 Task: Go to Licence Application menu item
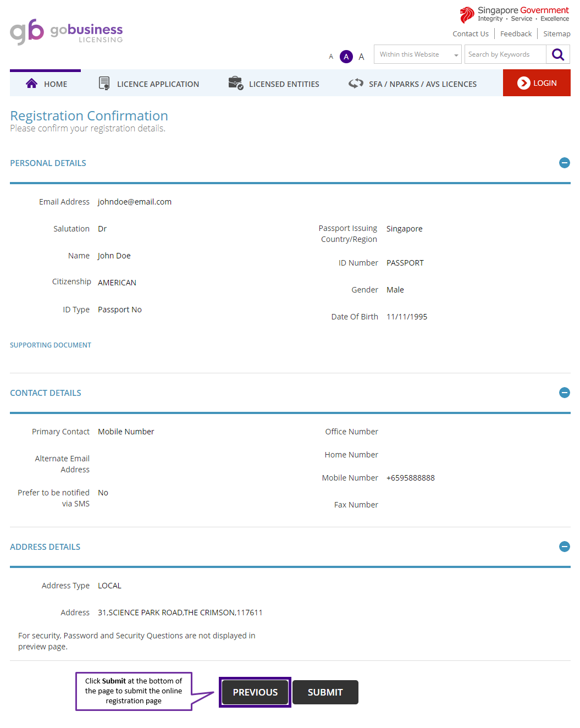(x=158, y=84)
